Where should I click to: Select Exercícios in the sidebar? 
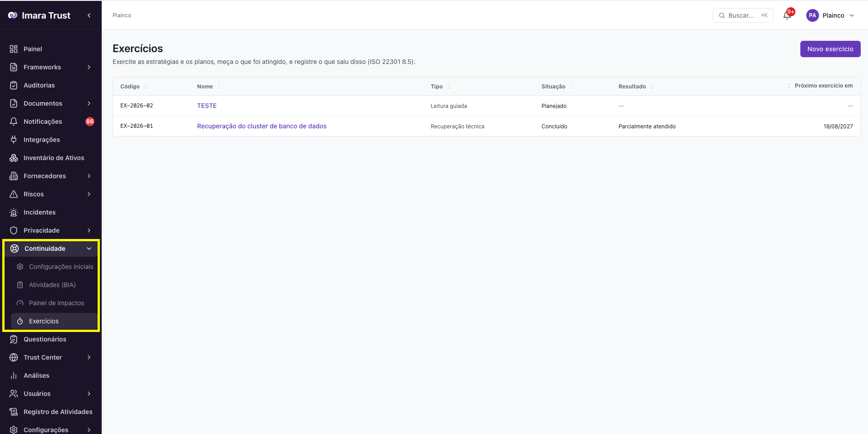click(54, 321)
